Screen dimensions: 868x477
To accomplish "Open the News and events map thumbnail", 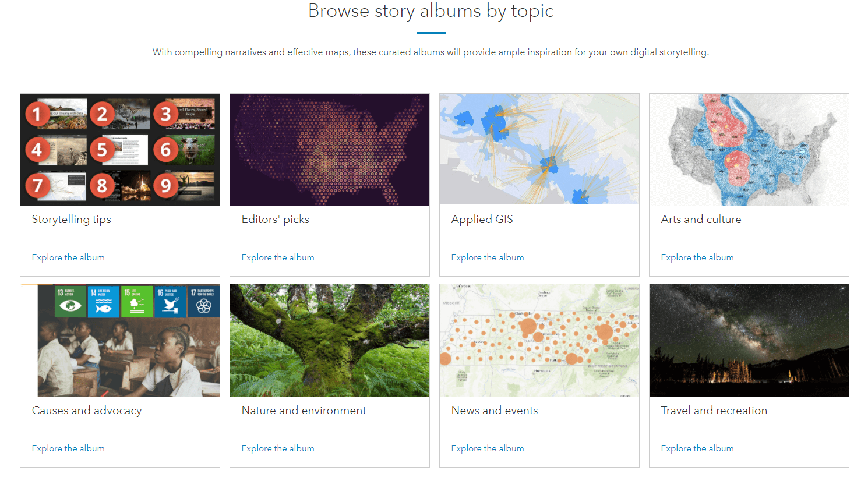I will pos(539,341).
